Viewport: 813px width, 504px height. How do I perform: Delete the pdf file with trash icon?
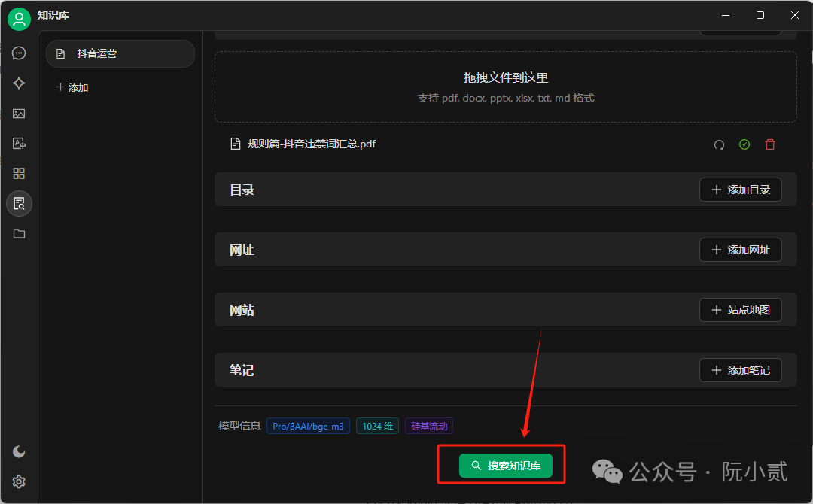[x=770, y=144]
